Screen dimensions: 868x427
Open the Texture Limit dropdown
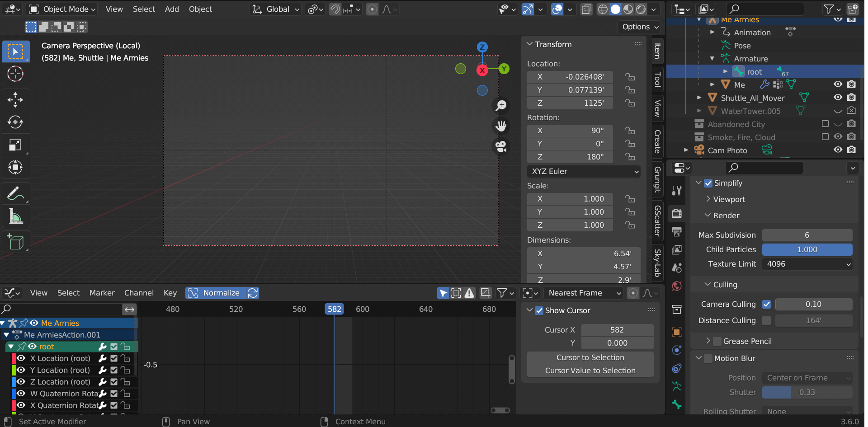point(807,264)
